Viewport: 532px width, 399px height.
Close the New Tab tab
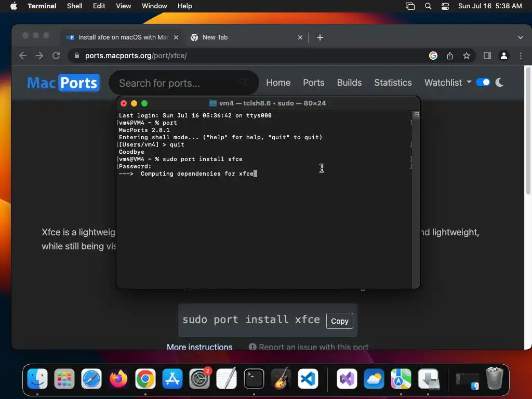(300, 37)
